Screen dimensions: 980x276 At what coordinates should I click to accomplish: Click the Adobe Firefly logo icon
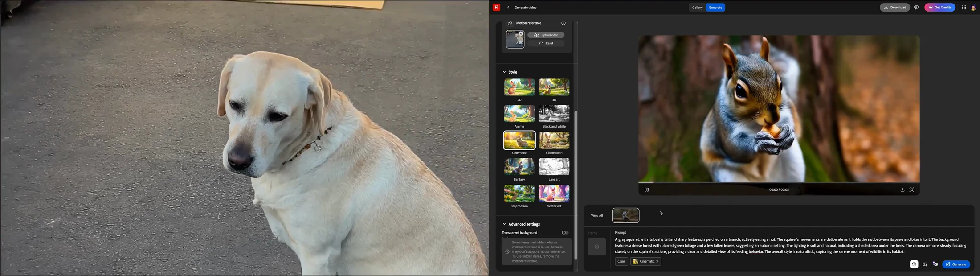[496, 7]
